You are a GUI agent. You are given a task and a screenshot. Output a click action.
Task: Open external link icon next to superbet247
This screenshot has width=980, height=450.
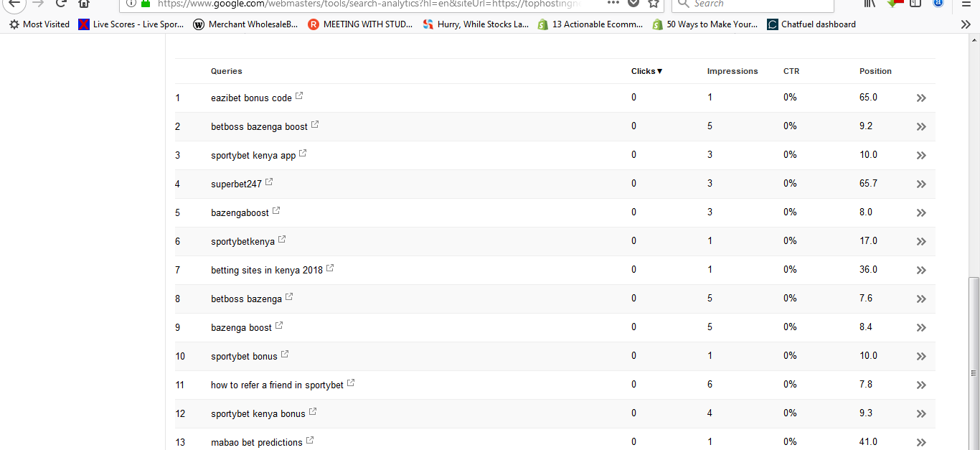coord(269,182)
